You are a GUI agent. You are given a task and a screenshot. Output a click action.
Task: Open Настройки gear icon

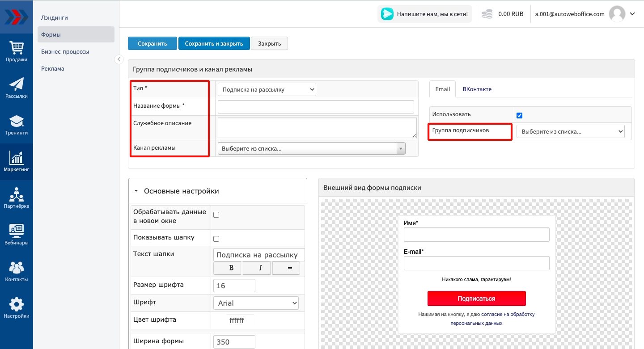click(17, 308)
